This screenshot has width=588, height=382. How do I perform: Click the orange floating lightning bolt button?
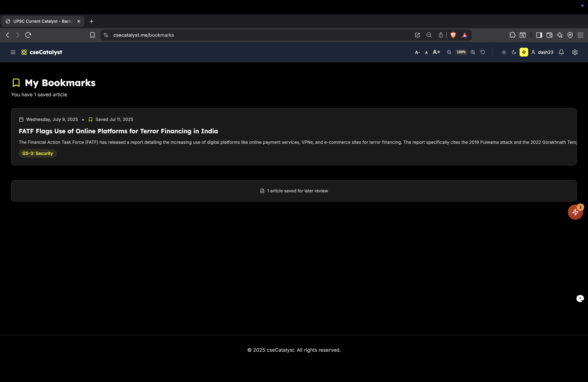tap(575, 212)
